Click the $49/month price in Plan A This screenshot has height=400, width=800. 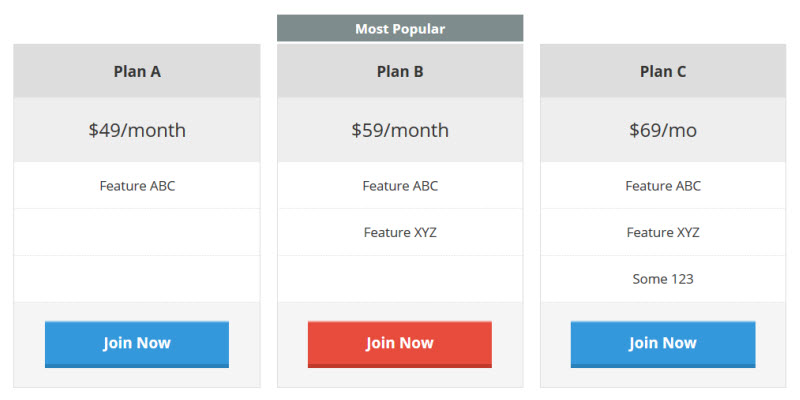pyautogui.click(x=137, y=130)
